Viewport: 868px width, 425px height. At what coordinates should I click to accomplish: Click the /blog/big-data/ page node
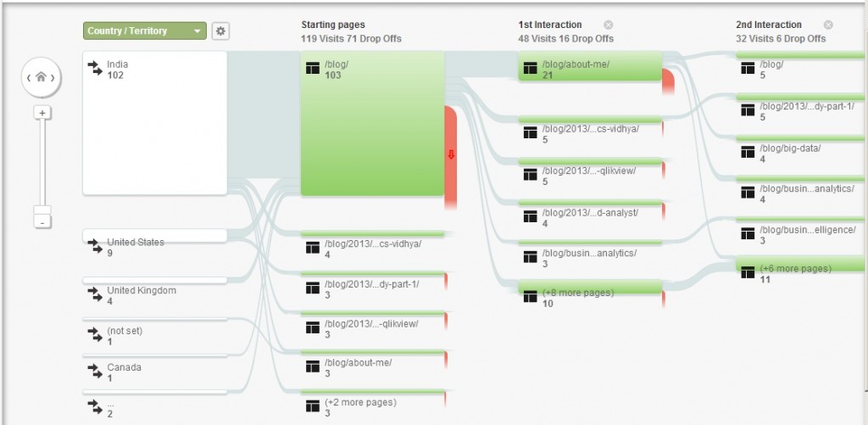click(801, 153)
